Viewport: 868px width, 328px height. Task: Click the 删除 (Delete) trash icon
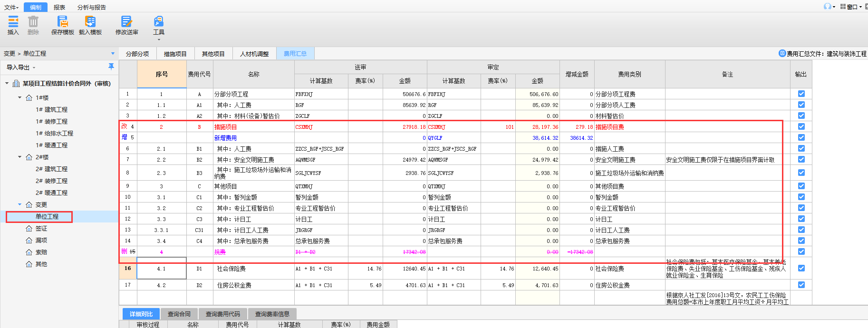click(x=33, y=21)
